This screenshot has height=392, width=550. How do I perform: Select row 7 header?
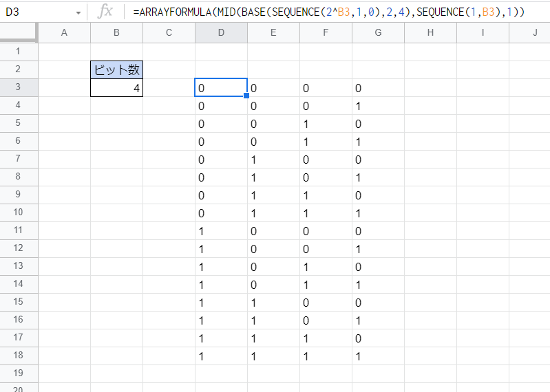18,159
